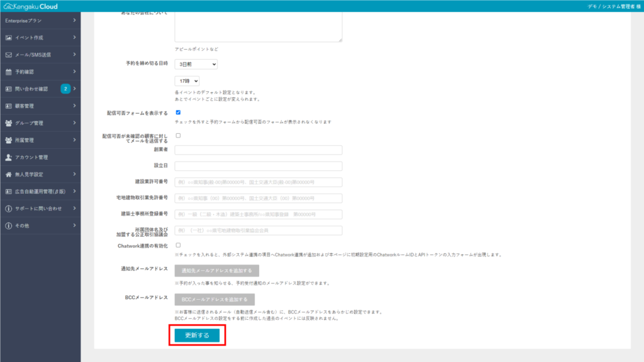Image resolution: width=644 pixels, height=362 pixels.
Task: Click 通知先メールアドレスを追加する button
Action: 216,271
